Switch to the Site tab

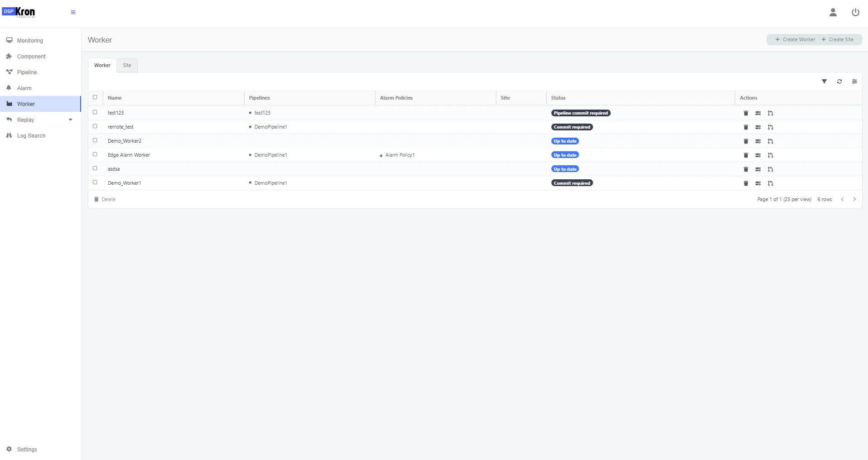(127, 65)
